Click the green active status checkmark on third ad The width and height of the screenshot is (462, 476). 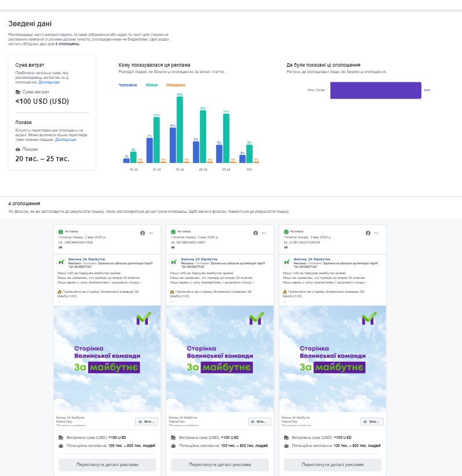click(286, 231)
